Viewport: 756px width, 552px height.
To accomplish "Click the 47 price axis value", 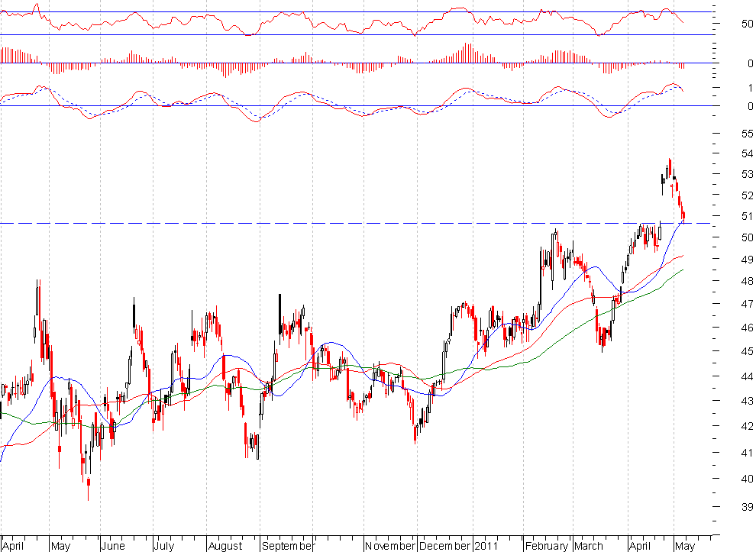I will [x=748, y=304].
